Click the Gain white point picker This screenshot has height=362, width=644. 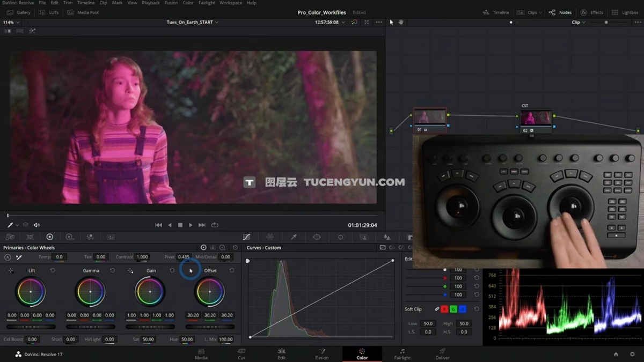coord(130,271)
